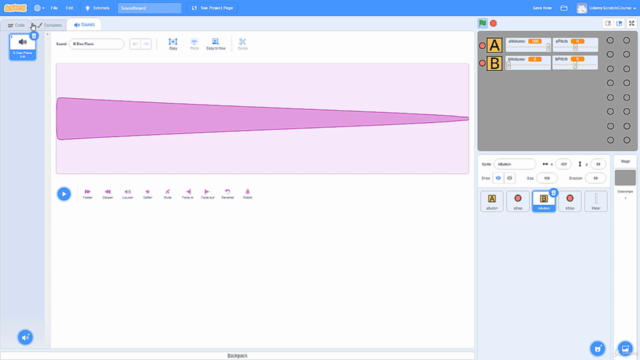
Task: Click the green flag to run
Action: click(x=482, y=23)
